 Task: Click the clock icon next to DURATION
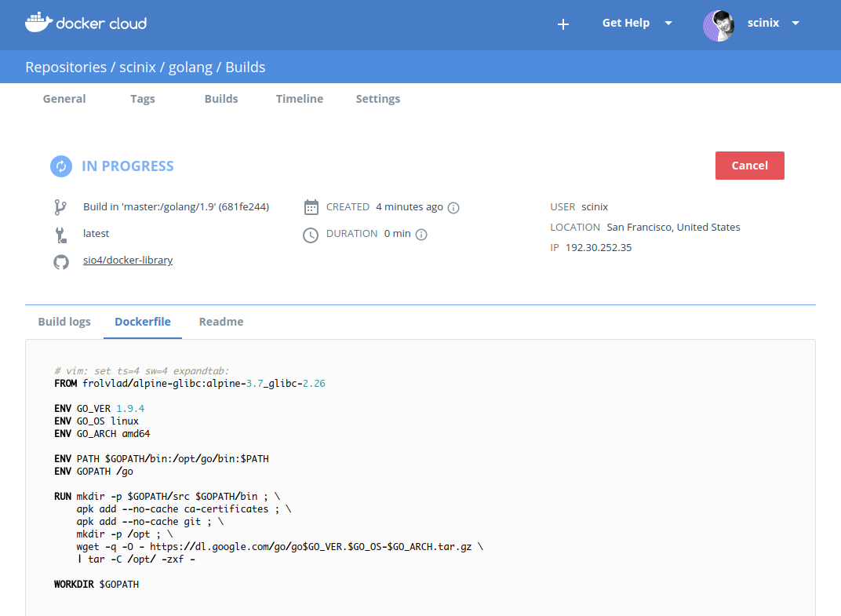(x=311, y=235)
